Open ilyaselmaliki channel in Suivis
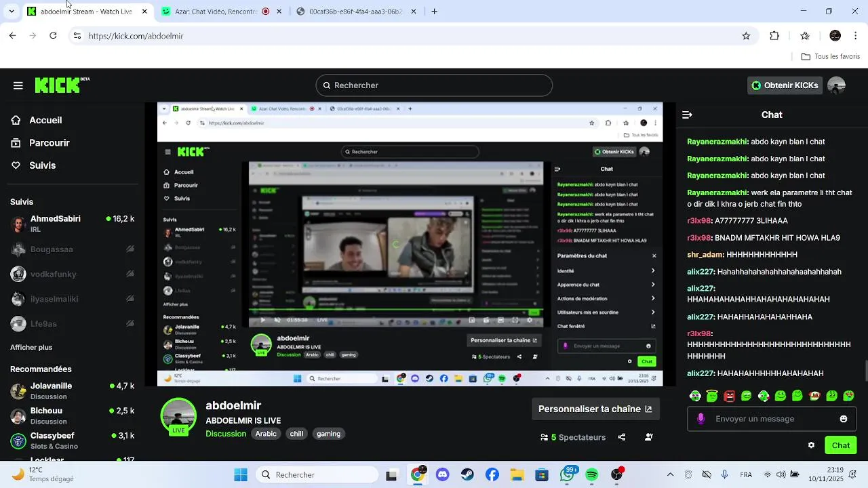 pos(73,299)
